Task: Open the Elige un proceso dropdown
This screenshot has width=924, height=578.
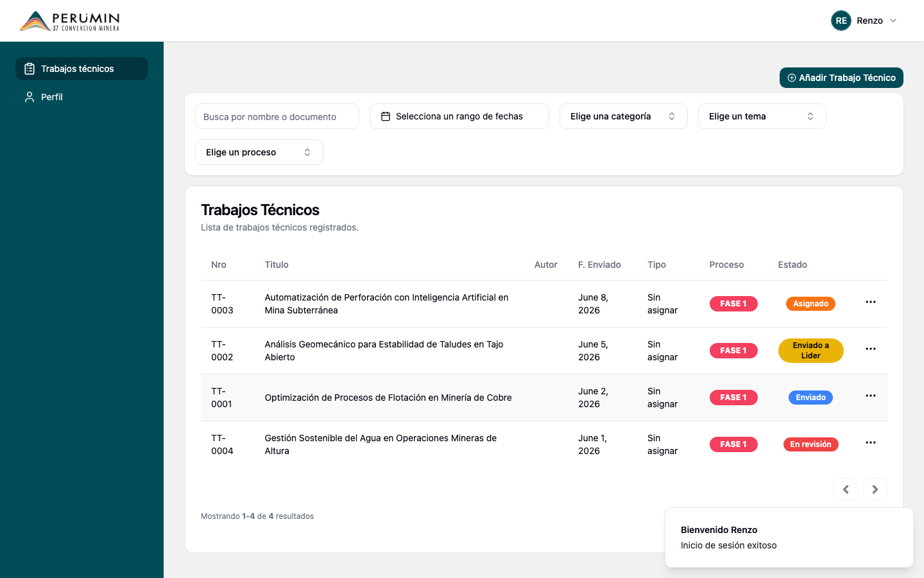Action: click(259, 152)
